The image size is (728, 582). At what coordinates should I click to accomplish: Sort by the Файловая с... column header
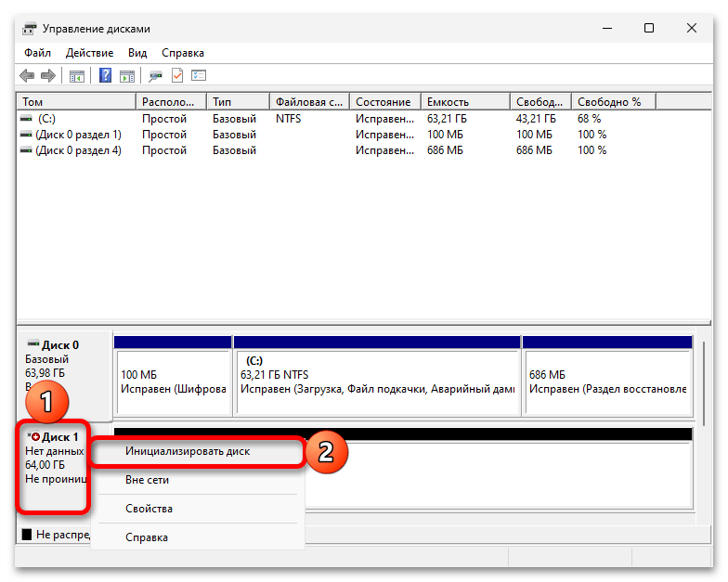pos(310,102)
